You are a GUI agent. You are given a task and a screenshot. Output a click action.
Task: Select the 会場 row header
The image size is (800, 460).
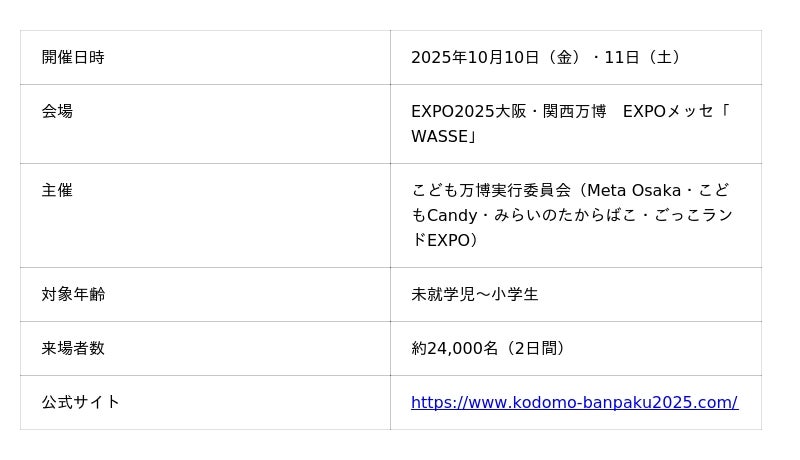(x=57, y=111)
